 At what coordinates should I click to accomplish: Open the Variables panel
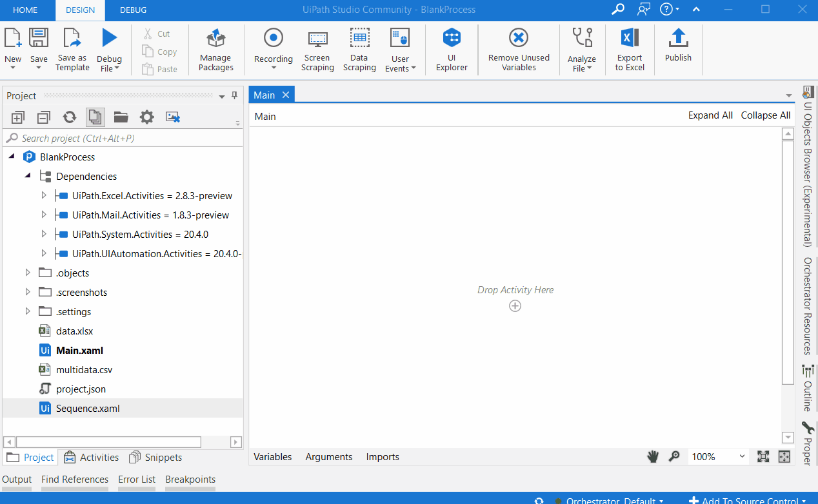pyautogui.click(x=273, y=456)
